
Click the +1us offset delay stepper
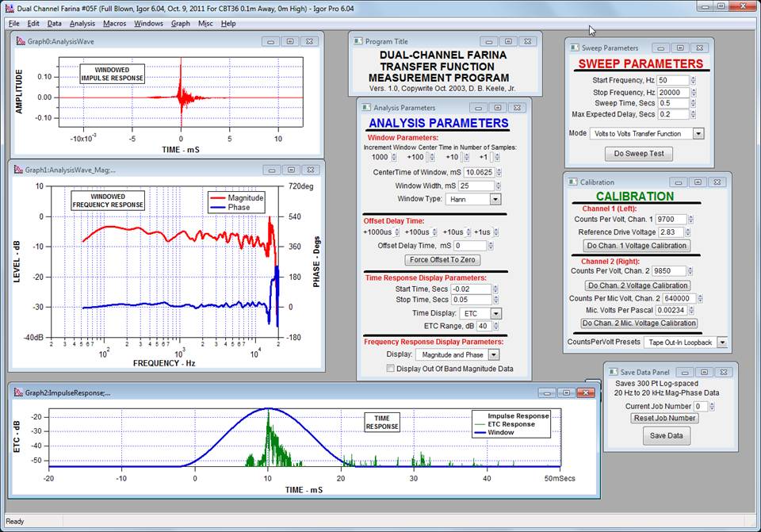pyautogui.click(x=495, y=232)
